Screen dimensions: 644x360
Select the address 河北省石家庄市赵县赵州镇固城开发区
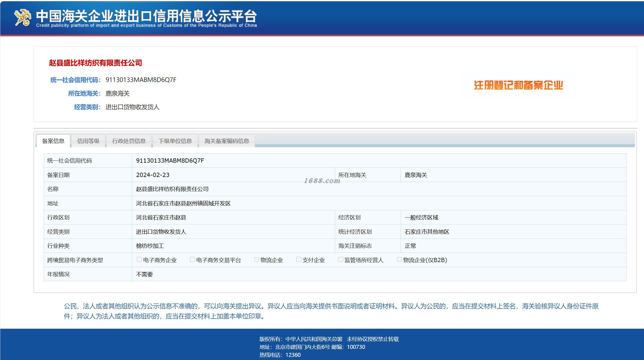[x=183, y=203]
